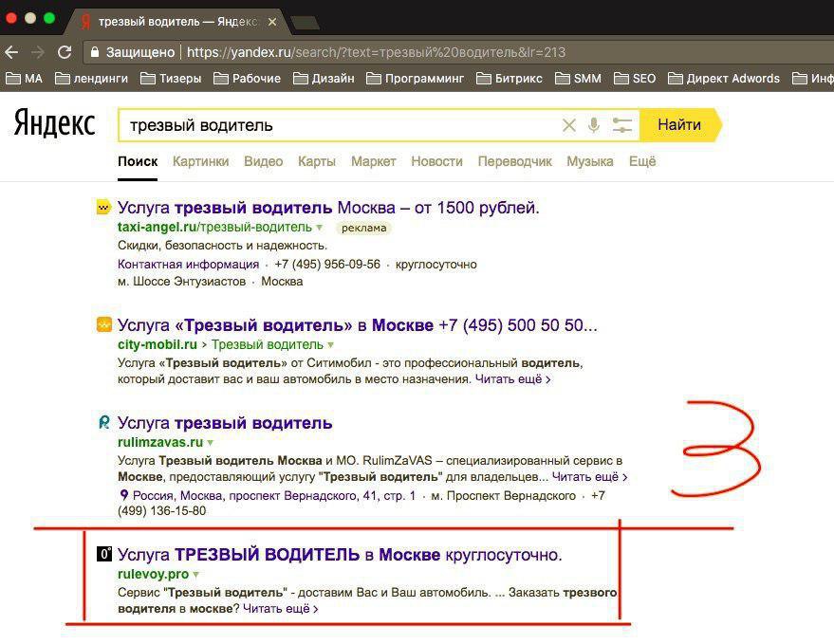Open the taxi-angel.ru green URL link
This screenshot has height=644, width=834.
(214, 228)
